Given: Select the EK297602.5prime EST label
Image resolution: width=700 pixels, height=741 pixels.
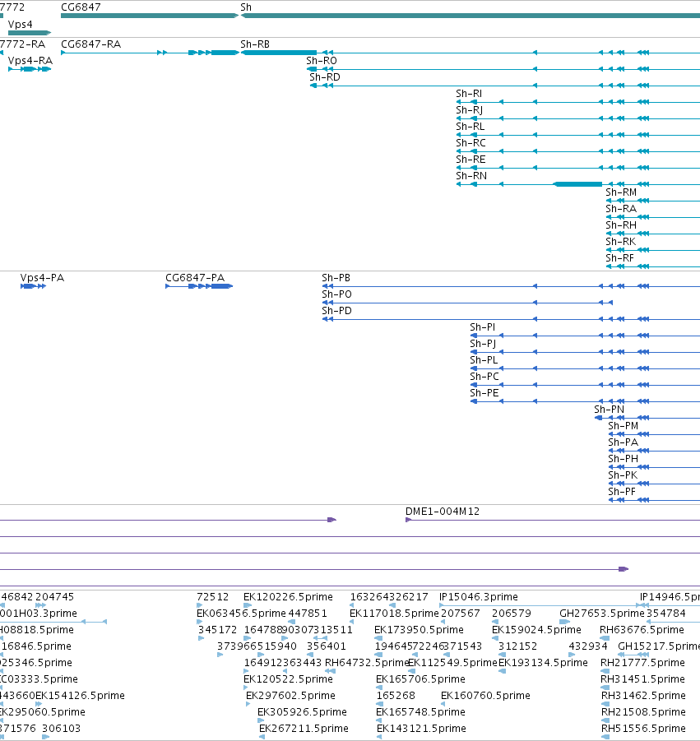Looking at the screenshot, I should (x=290, y=696).
